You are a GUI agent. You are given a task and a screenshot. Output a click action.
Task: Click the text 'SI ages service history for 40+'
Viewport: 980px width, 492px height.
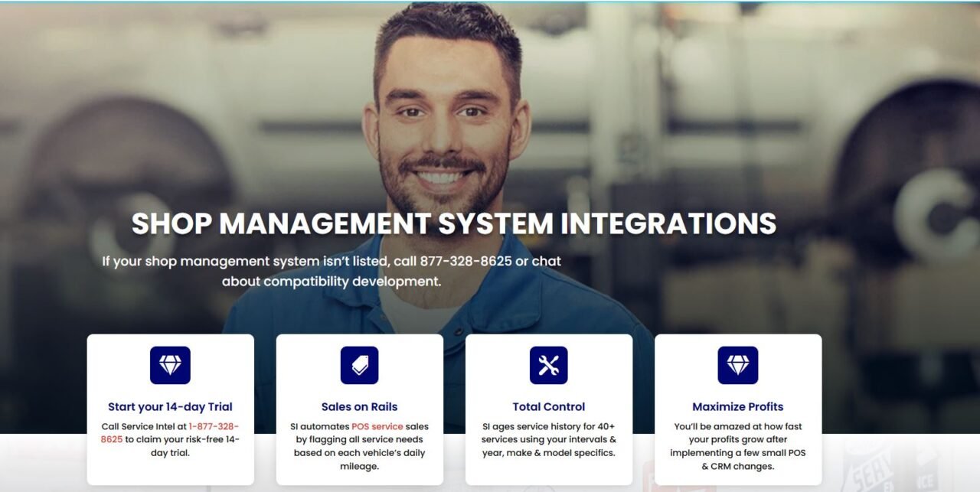[x=548, y=426]
